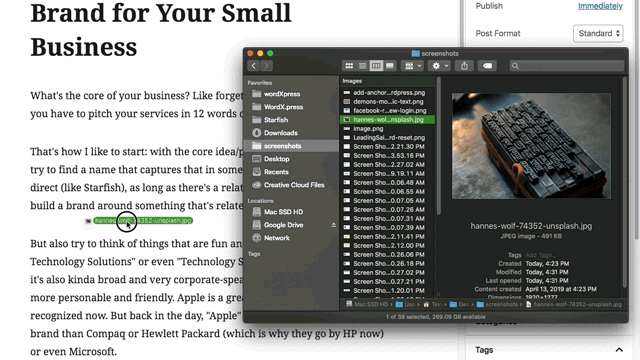The image size is (640, 360).
Task: Select Screen Sho...0.27.21 PM file
Action: click(x=387, y=281)
